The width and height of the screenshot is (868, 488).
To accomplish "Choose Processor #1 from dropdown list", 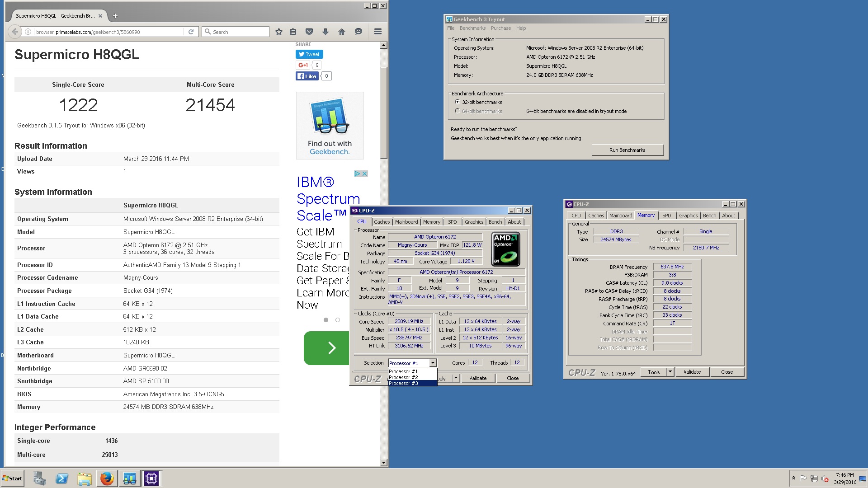I will tap(412, 371).
